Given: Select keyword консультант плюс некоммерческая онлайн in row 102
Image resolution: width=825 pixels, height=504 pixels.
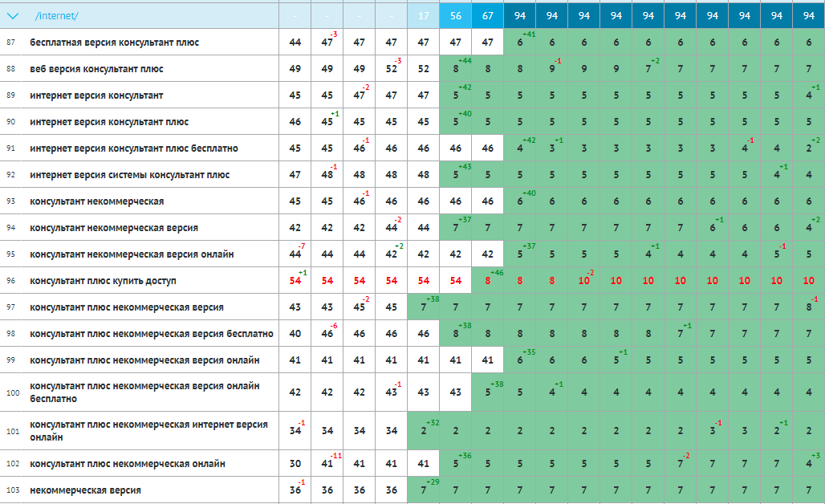Looking at the screenshot, I should coord(128,464).
